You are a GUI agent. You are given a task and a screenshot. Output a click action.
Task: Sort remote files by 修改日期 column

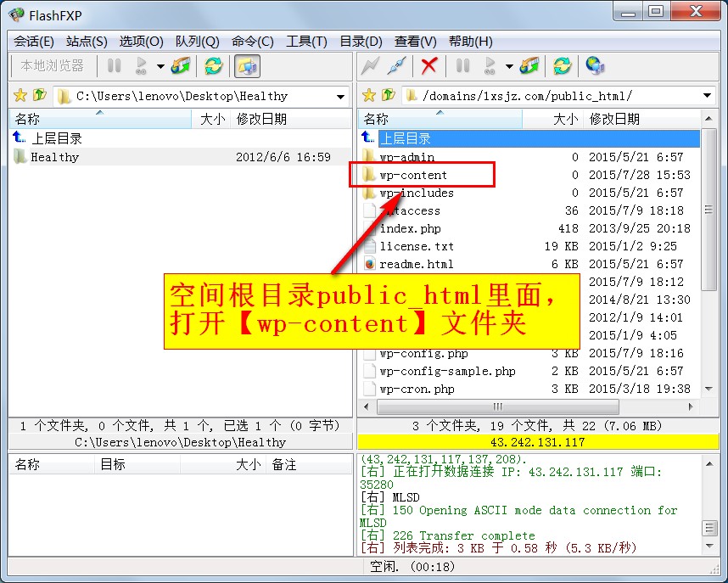click(x=642, y=120)
